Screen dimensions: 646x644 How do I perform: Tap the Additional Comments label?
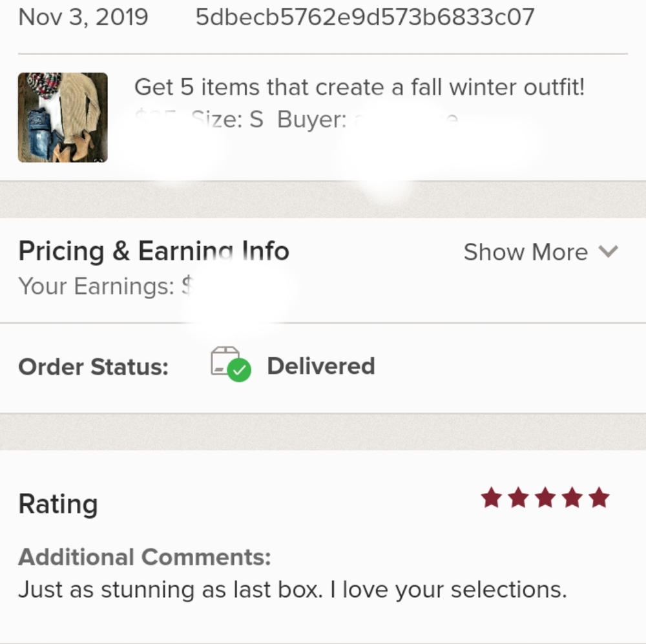pos(145,557)
